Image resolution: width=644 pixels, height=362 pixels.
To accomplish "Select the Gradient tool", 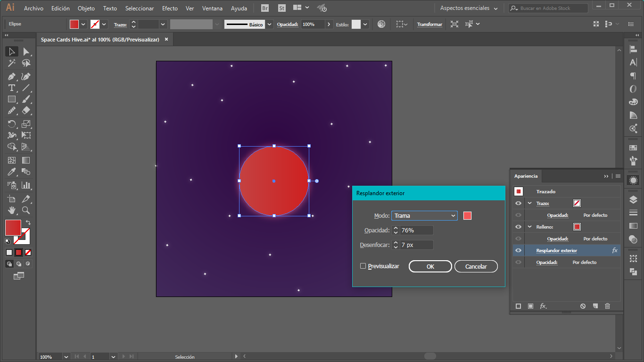I will pyautogui.click(x=26, y=160).
